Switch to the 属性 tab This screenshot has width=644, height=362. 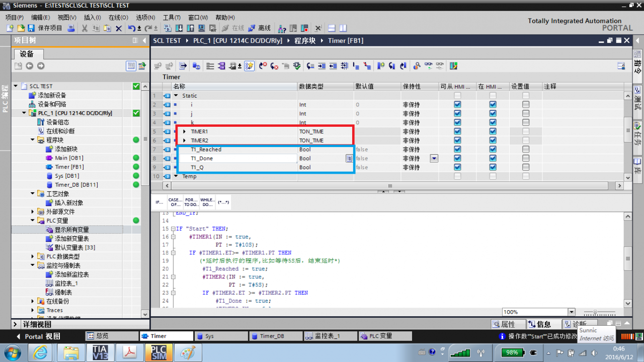coord(508,324)
